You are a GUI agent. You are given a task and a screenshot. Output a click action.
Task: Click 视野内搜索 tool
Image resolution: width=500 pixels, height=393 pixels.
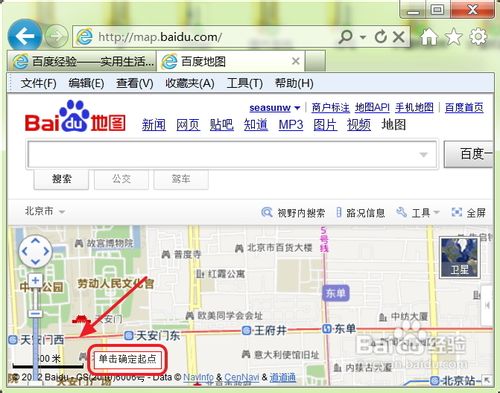coord(293,212)
